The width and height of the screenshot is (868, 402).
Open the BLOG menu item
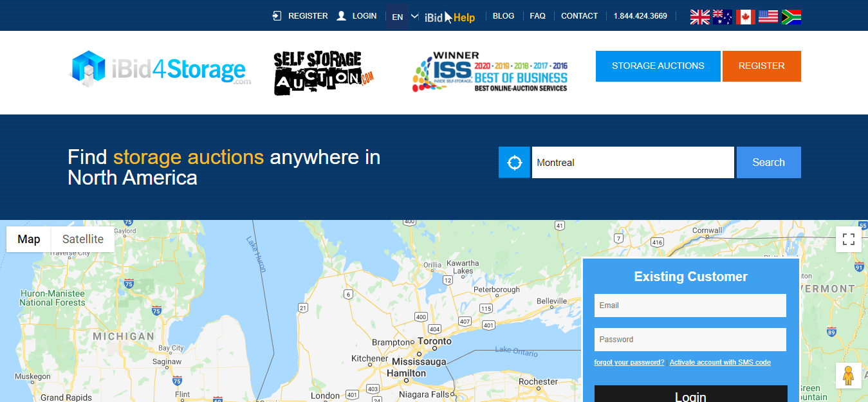point(503,16)
